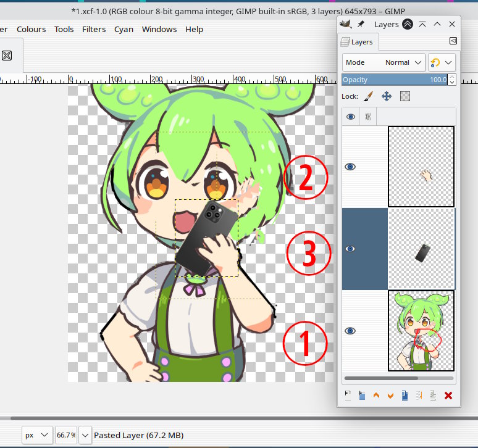This screenshot has width=478, height=448.
Task: Lock position and size with the move icon
Action: pyautogui.click(x=387, y=96)
